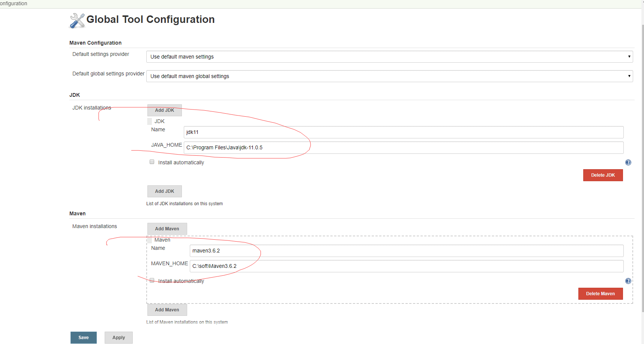Click the Global Tool Configuration wrench icon
Screen dimensions: 644x344
pos(77,21)
